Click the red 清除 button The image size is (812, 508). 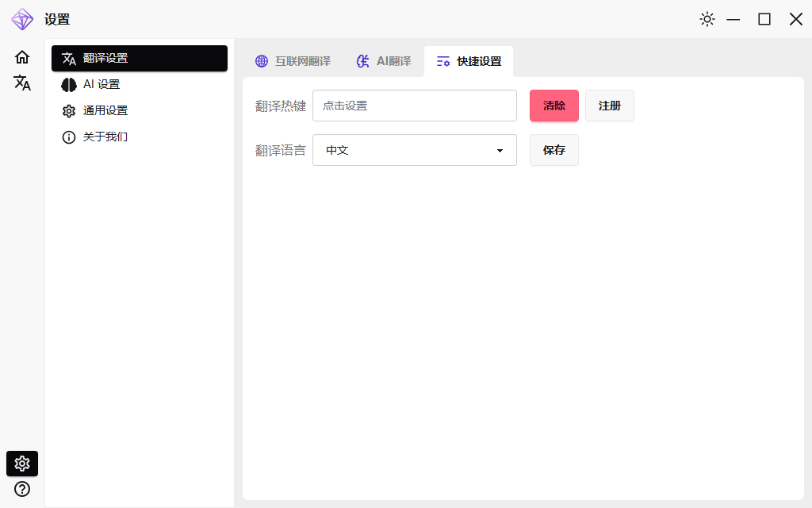click(x=553, y=106)
